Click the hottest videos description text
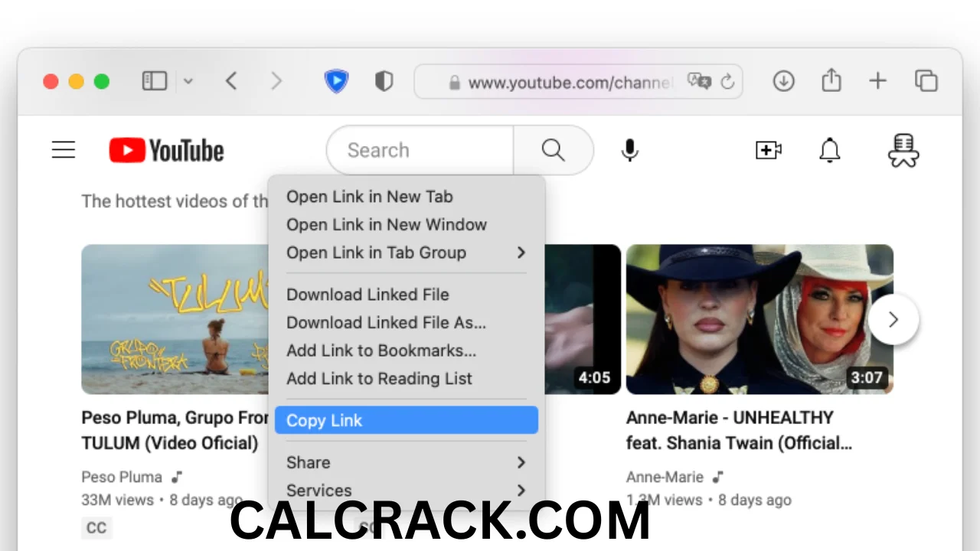This screenshot has height=551, width=980. click(175, 201)
